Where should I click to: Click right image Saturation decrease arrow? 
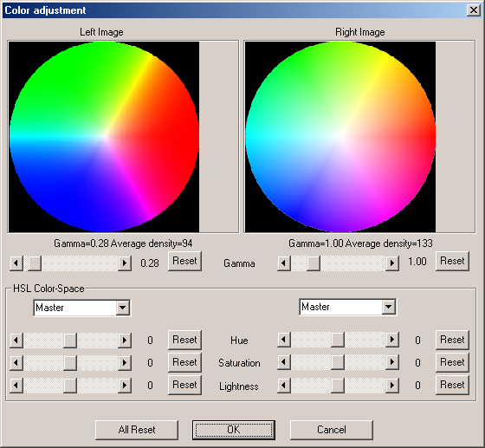(x=284, y=362)
